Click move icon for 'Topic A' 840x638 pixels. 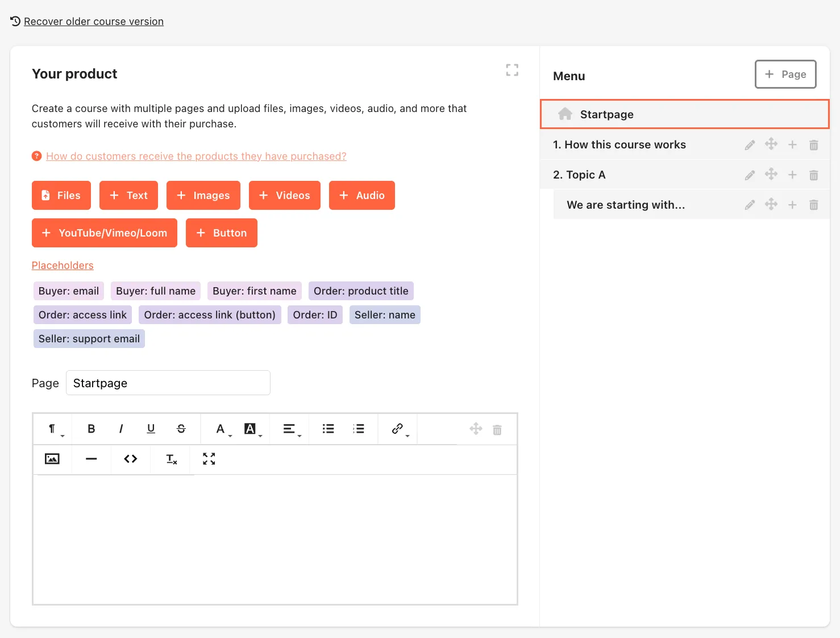[771, 174]
